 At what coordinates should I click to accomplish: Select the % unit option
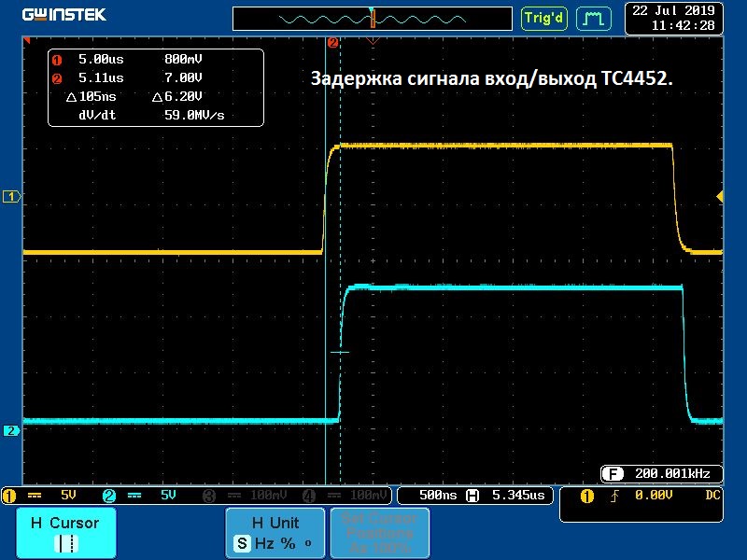click(x=288, y=543)
